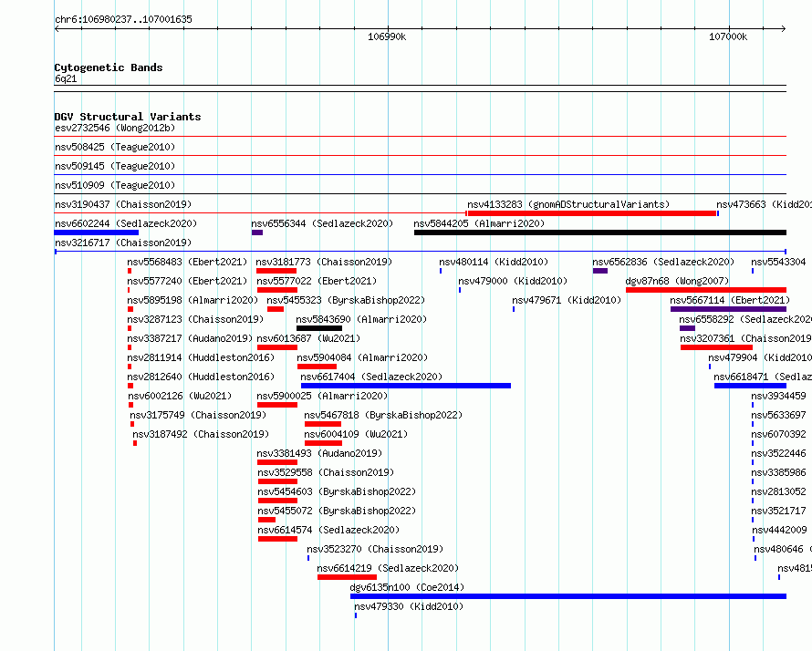Click nsv3287123 (Chaisson2019) label

click(x=196, y=319)
